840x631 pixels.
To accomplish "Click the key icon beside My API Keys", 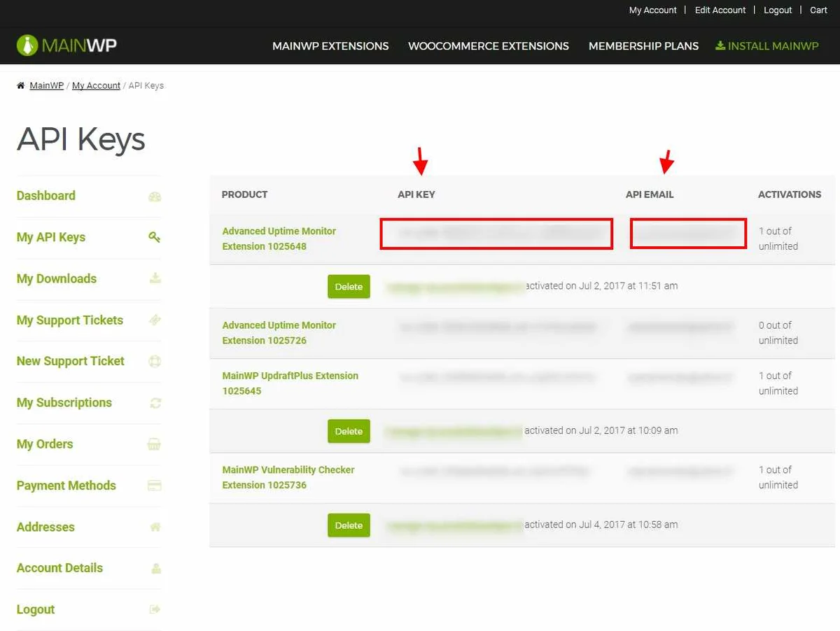I will pyautogui.click(x=155, y=237).
